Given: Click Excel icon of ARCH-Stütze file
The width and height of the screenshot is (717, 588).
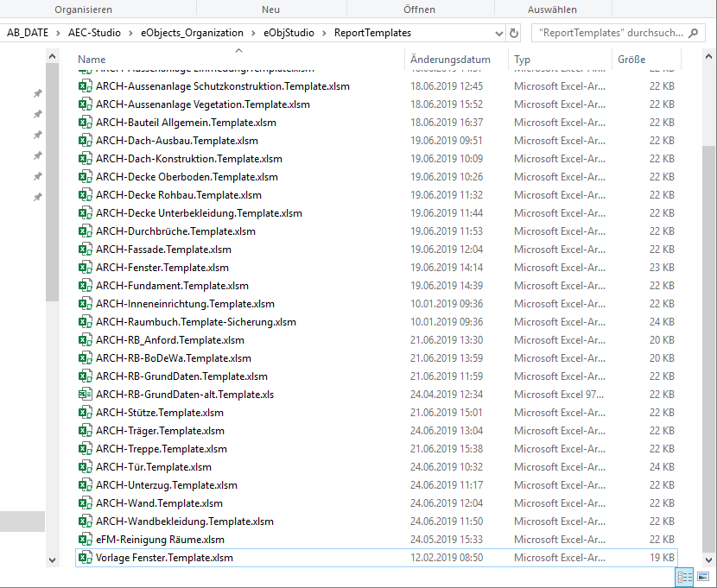Looking at the screenshot, I should coord(85,413).
